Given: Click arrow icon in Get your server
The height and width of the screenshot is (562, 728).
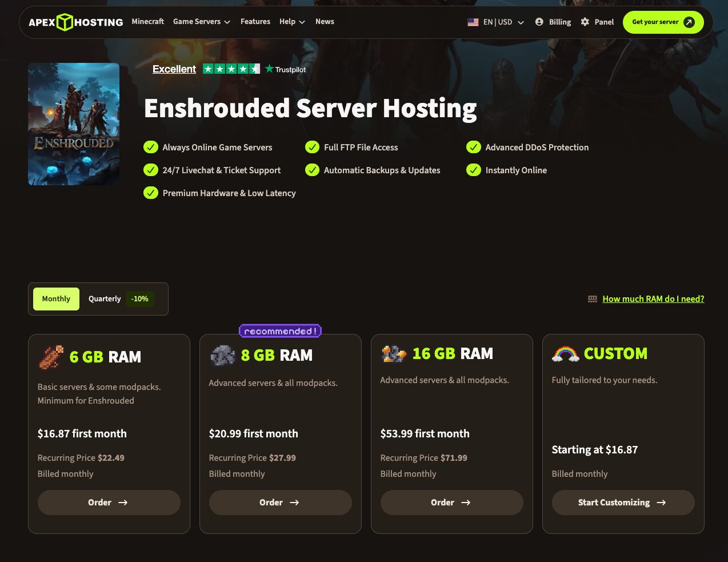Looking at the screenshot, I should [689, 22].
